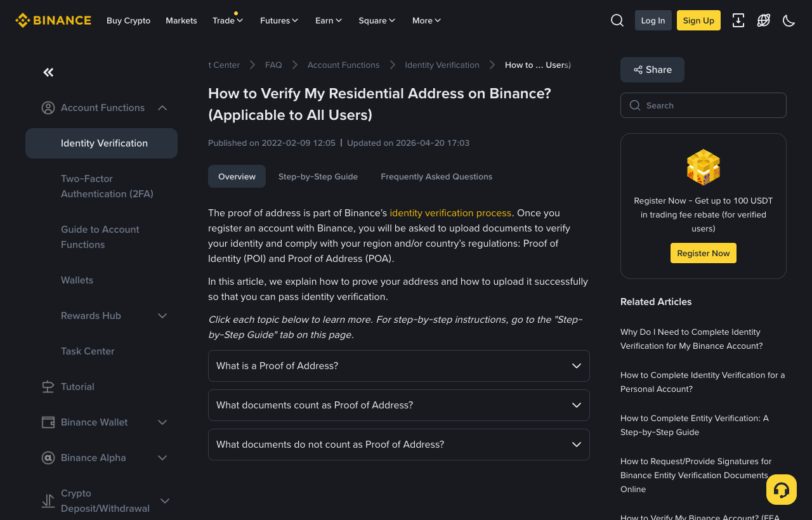Click the Crypto Deposit/Withdrawal icon

[x=48, y=501]
